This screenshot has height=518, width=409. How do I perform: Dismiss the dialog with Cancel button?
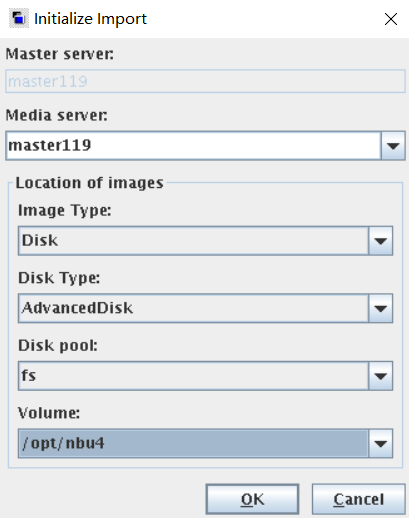359,499
